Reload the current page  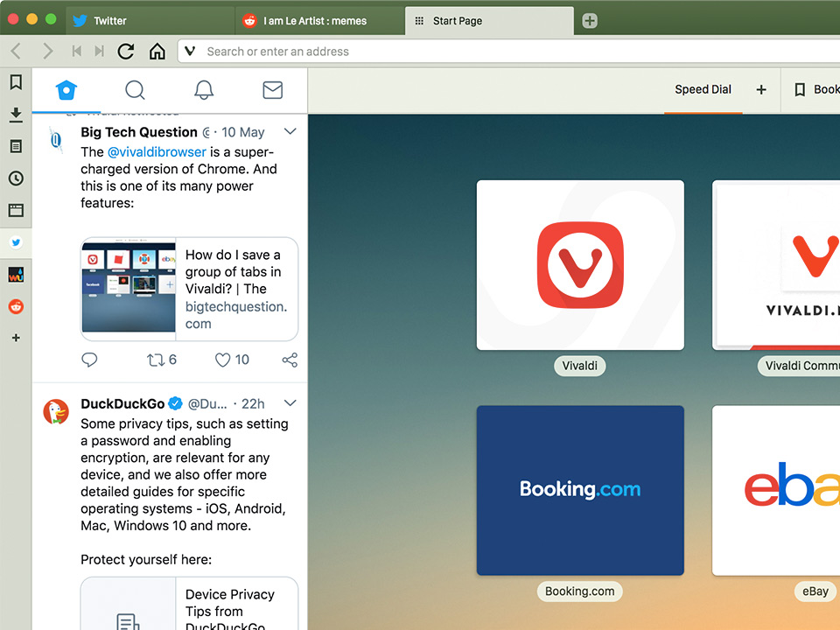tap(126, 51)
